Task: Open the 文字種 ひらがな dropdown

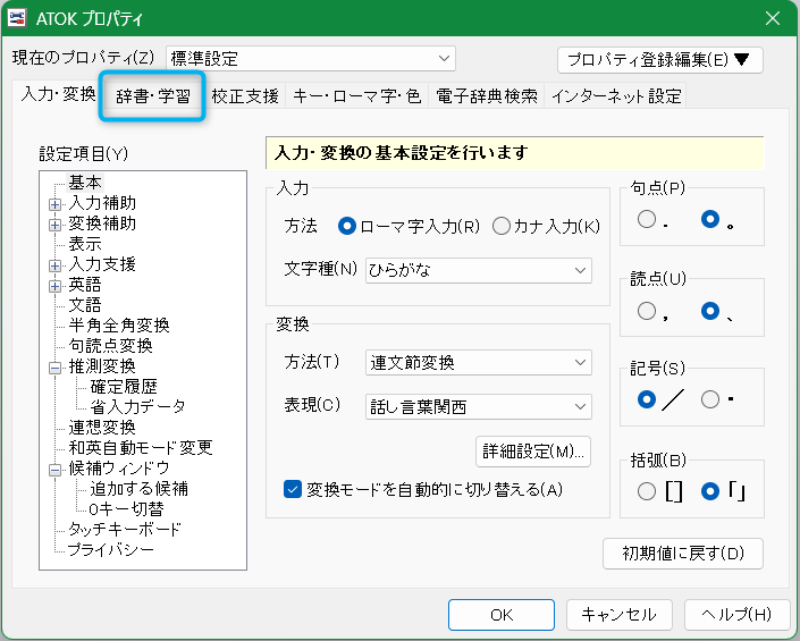Action: point(478,270)
